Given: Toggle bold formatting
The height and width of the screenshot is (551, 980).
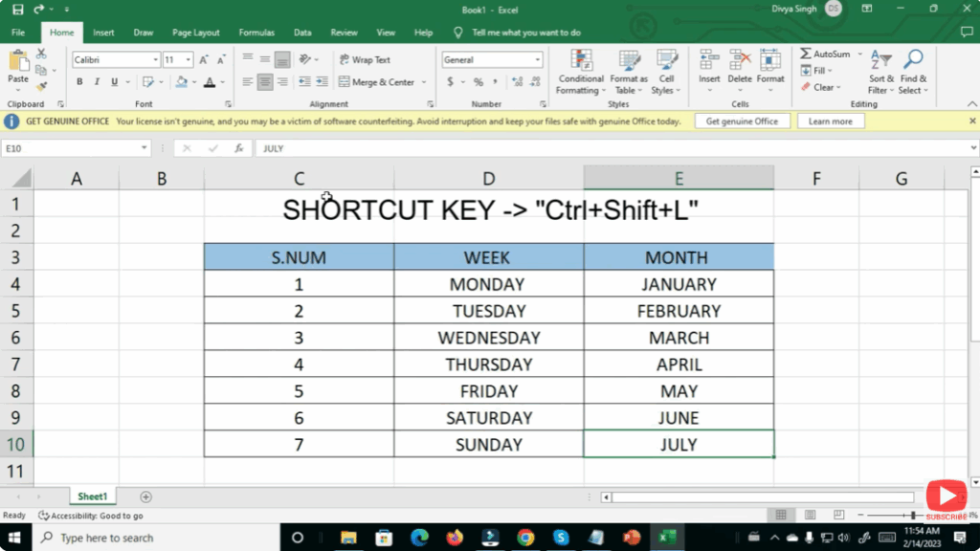Looking at the screenshot, I should [x=80, y=82].
